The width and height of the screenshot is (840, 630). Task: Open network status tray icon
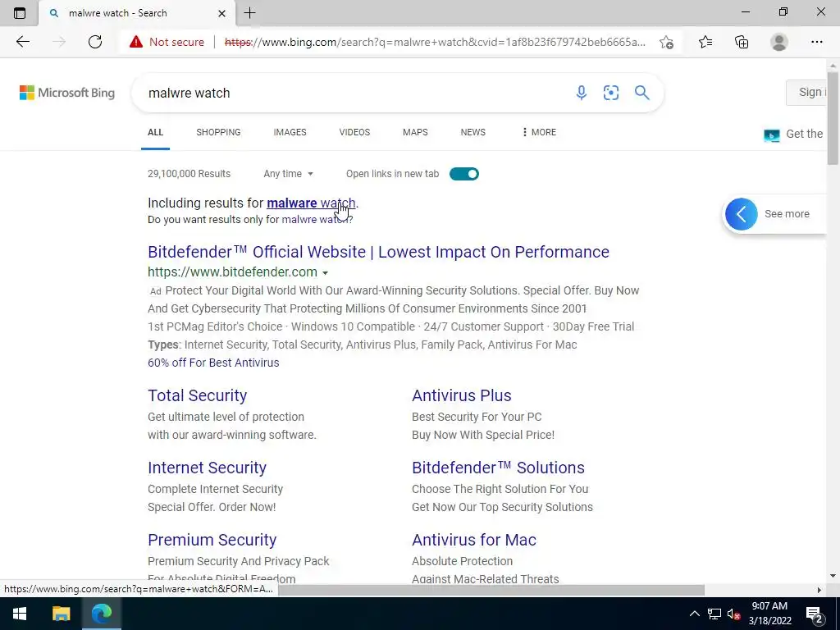[x=714, y=614]
